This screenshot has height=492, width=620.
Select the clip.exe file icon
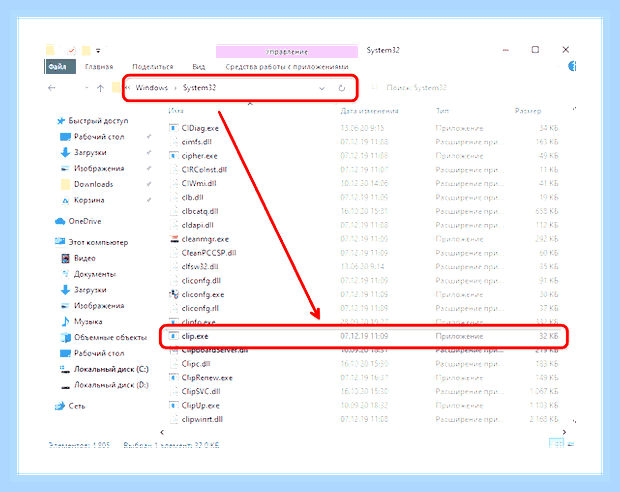(x=173, y=336)
